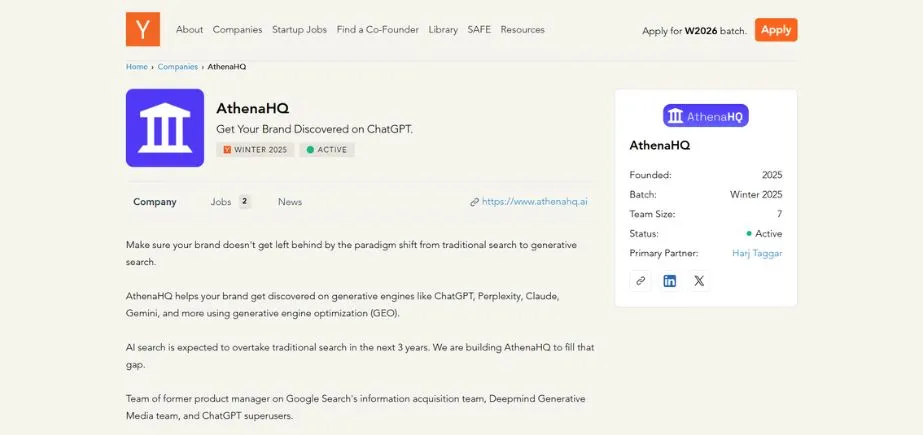The height and width of the screenshot is (435, 923).
Task: Open the Library menu
Action: (443, 29)
